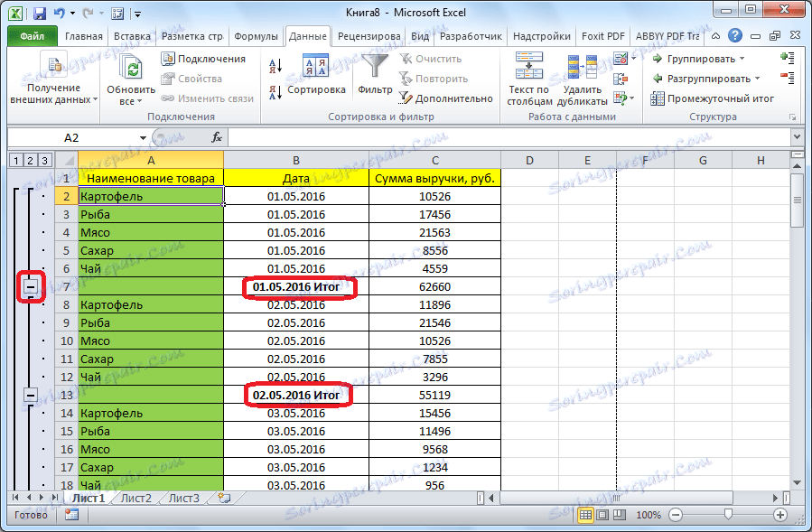Select the Промежуточный итог icon
Viewport: 812px width, 532px height.
tap(658, 98)
